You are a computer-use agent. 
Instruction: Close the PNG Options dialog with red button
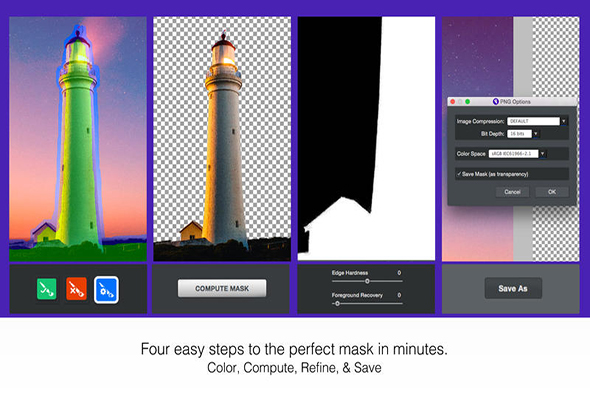[453, 102]
